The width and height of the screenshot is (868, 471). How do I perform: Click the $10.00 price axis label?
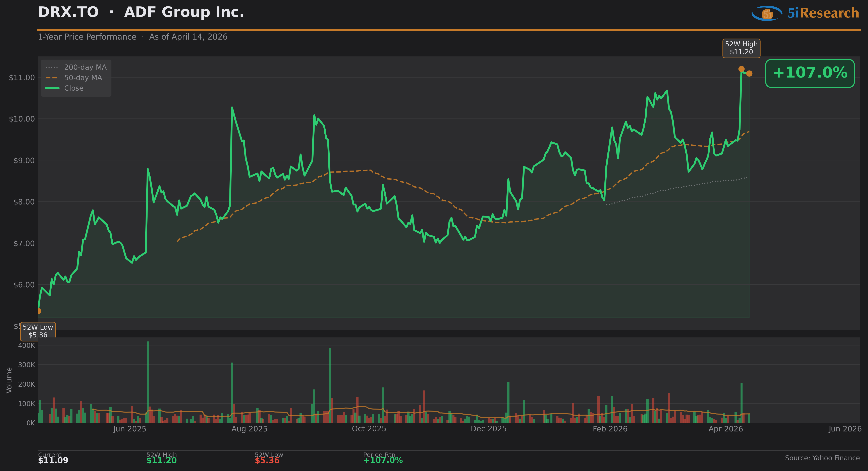[x=22, y=119]
